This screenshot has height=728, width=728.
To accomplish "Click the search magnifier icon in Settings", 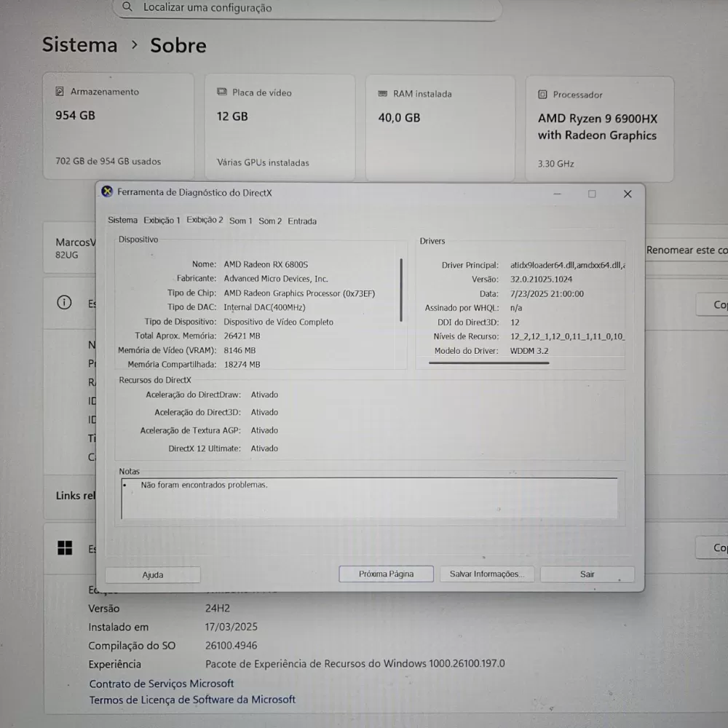I will [x=127, y=7].
